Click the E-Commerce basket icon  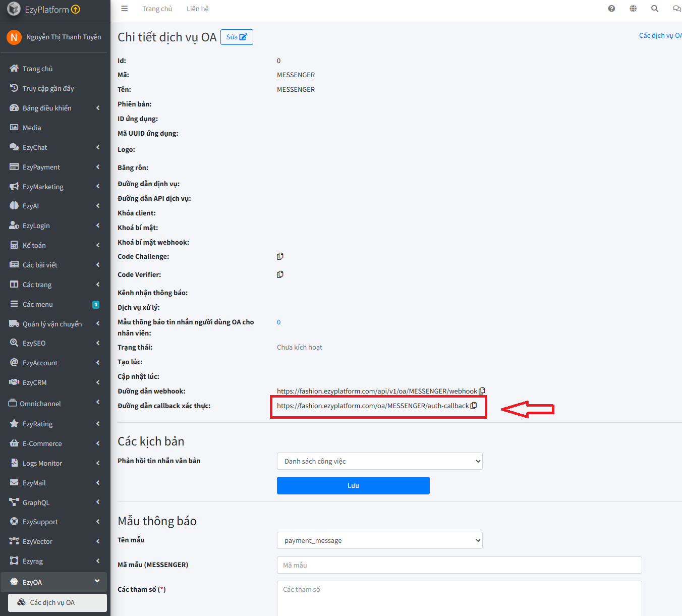coord(14,443)
